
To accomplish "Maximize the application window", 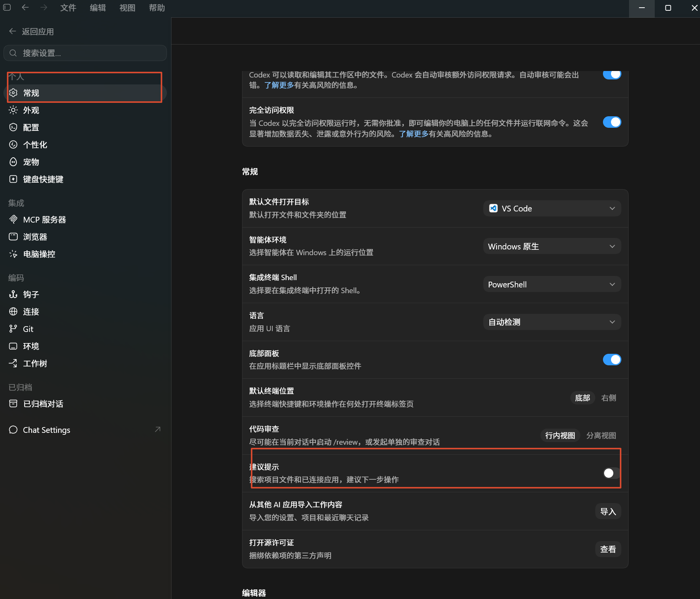I will [x=668, y=8].
